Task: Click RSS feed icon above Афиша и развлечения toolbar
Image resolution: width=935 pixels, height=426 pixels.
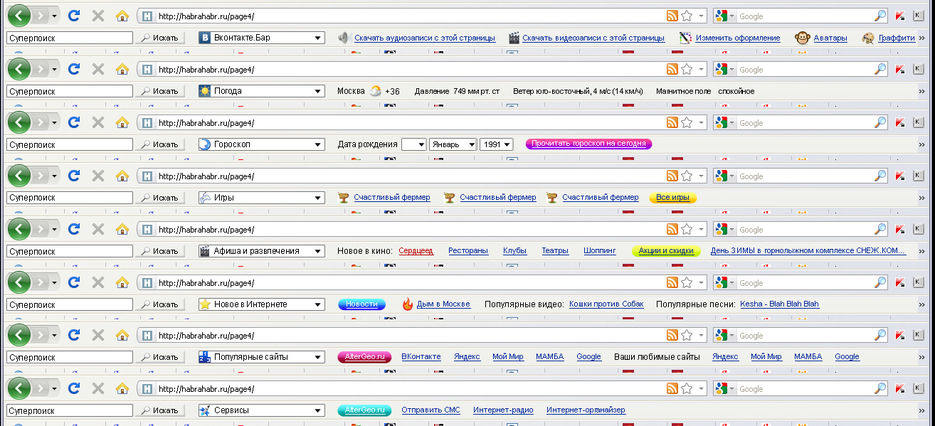Action: pyautogui.click(x=672, y=229)
